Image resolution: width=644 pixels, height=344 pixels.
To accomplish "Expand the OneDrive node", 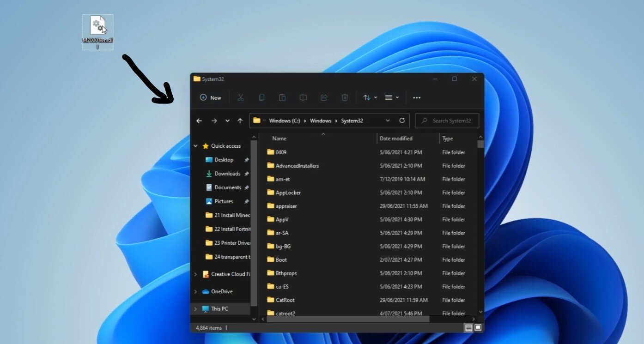I will [196, 291].
